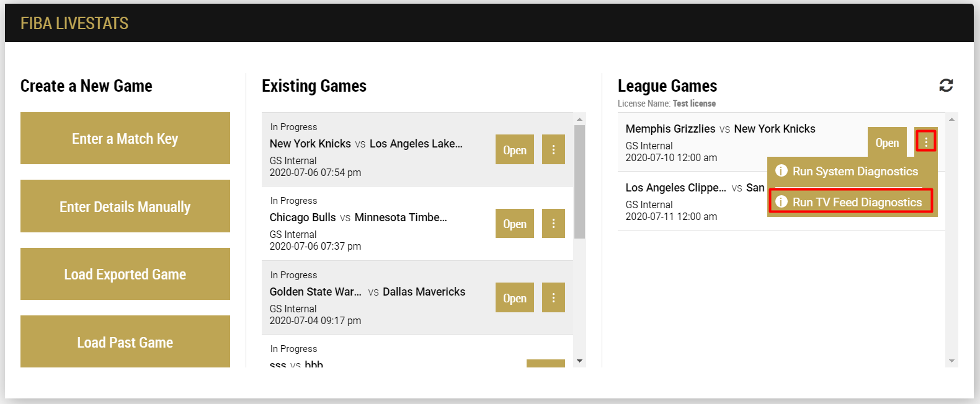This screenshot has width=980, height=404.
Task: Open options menu for Golden State Warriors game
Action: [x=553, y=297]
